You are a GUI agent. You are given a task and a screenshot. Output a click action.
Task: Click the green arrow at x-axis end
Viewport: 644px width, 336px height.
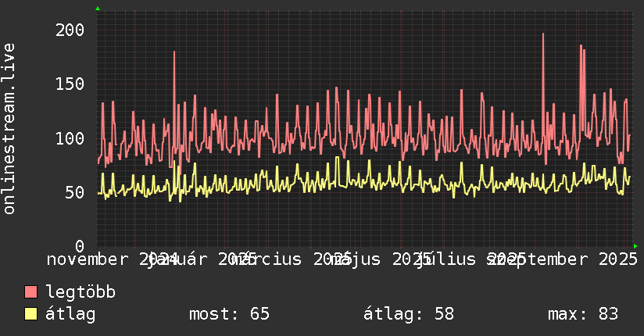pyautogui.click(x=635, y=246)
